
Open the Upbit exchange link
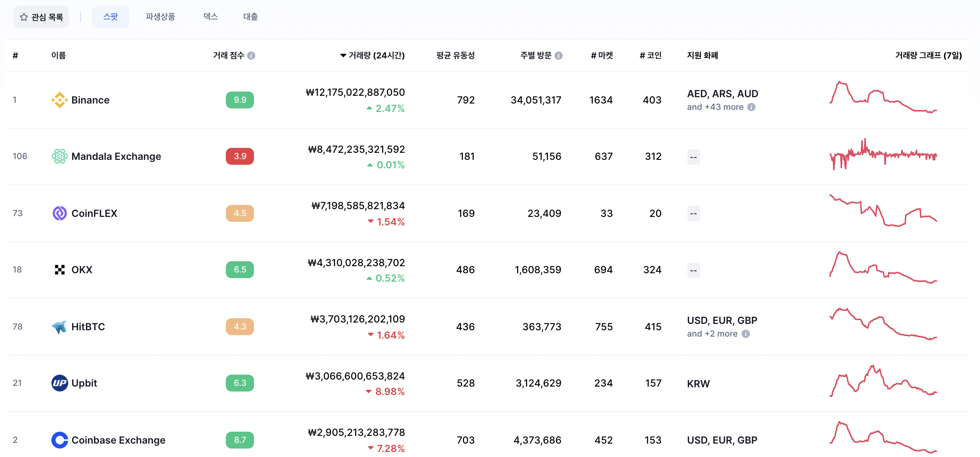84,383
